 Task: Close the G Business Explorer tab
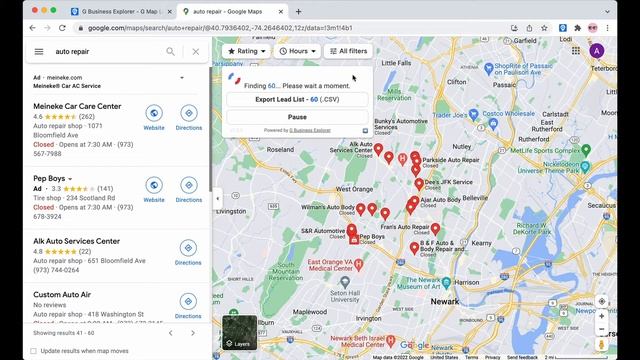(x=169, y=12)
